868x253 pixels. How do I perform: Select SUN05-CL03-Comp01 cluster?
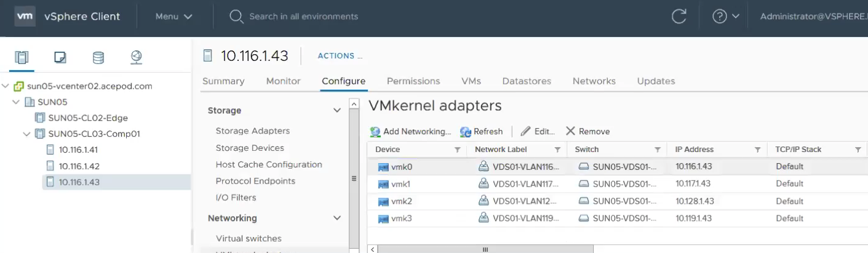click(x=94, y=134)
